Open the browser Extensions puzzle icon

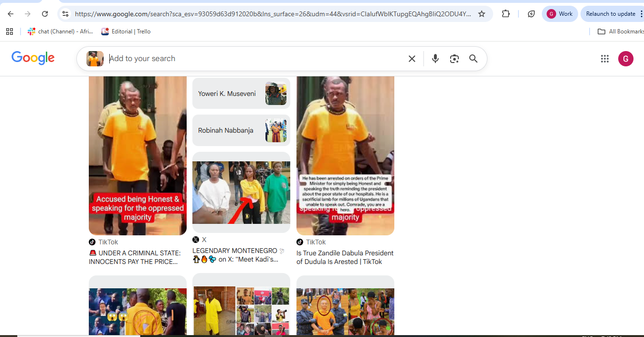coord(506,14)
